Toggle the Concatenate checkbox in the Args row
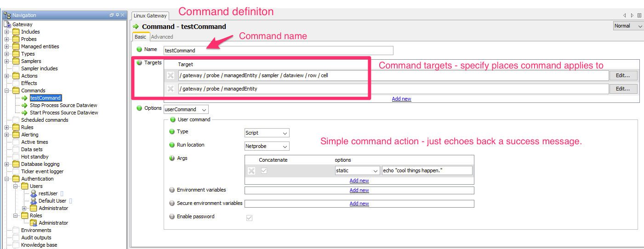 264,171
